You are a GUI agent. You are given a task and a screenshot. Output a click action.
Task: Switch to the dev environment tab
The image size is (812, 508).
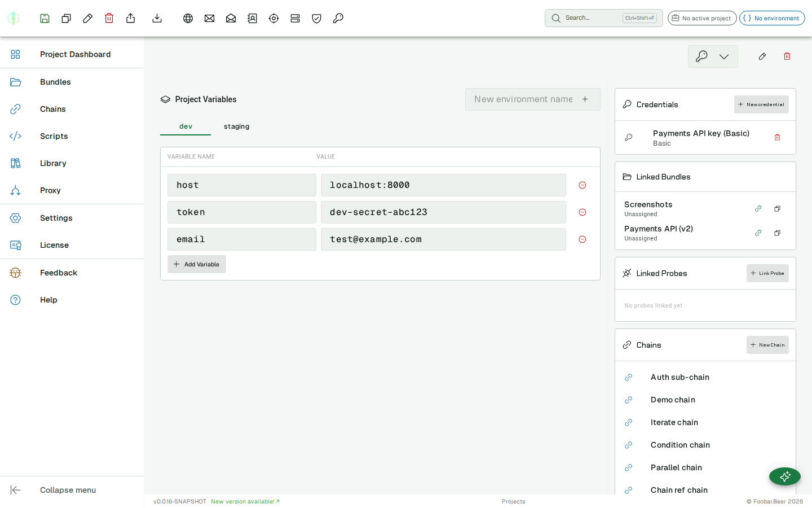click(186, 126)
